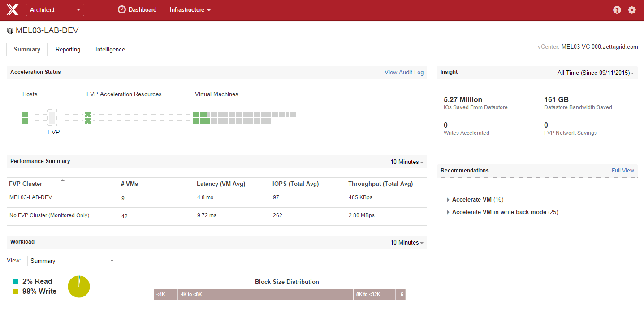Select the MEL03-LAB-DEV cluster row name

(x=31, y=197)
